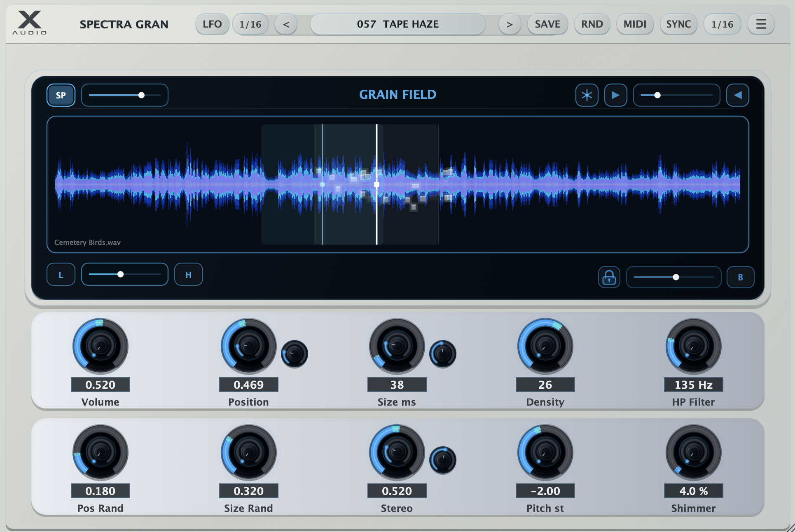The image size is (795, 532).
Task: Toggle the H filter button
Action: pos(188,275)
